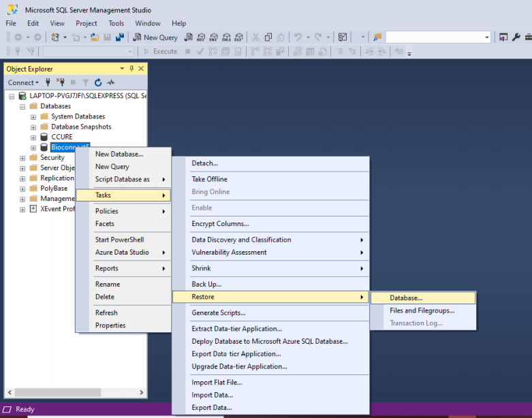Click Properties in the context menu
The width and height of the screenshot is (532, 418).
pyautogui.click(x=123, y=325)
